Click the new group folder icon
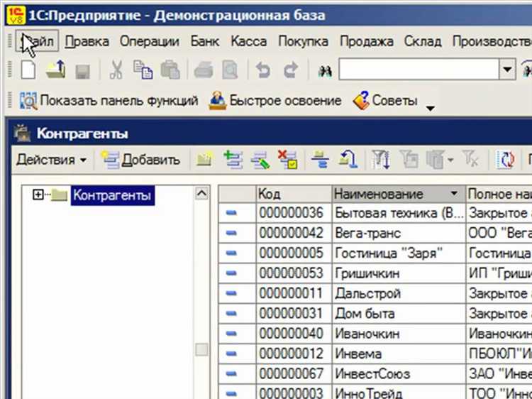This screenshot has width=532, height=399. coord(204,160)
